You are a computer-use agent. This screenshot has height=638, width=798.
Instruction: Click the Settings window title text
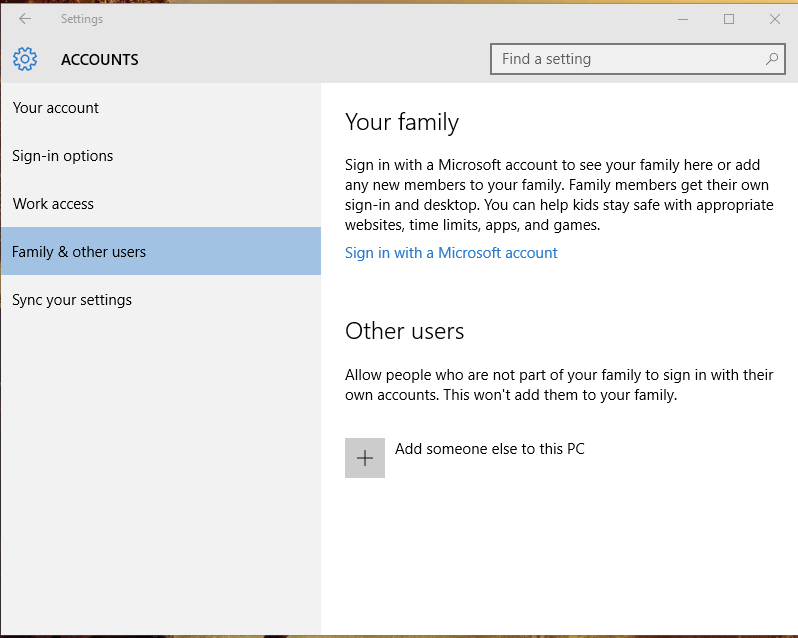pos(81,19)
